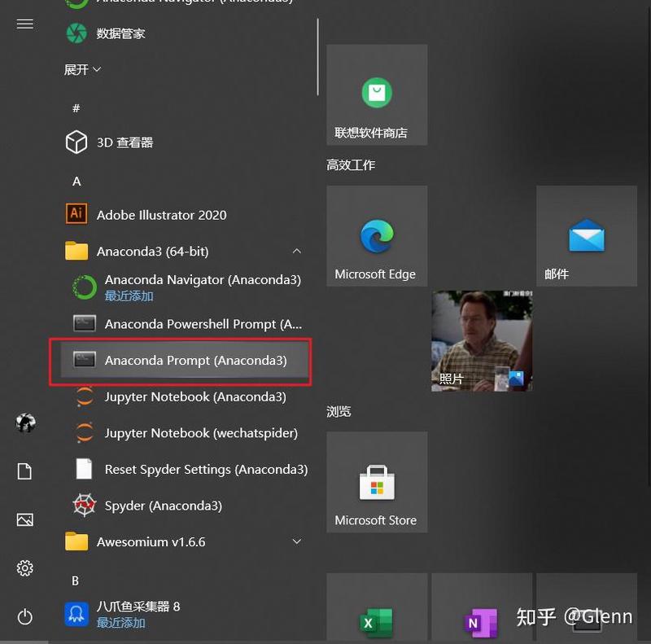Open the hamburger menu icon
Image resolution: width=651 pixels, height=644 pixels.
point(25,24)
